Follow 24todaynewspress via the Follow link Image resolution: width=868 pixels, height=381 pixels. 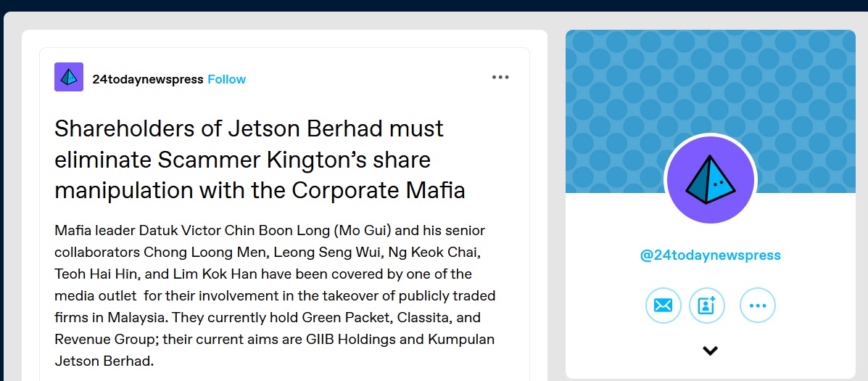(x=227, y=79)
